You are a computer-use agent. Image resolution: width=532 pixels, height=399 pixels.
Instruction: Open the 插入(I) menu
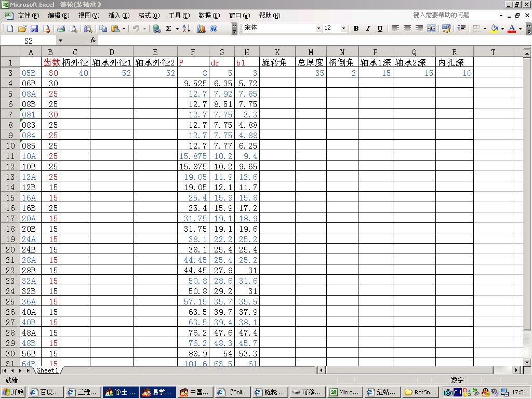click(x=119, y=15)
